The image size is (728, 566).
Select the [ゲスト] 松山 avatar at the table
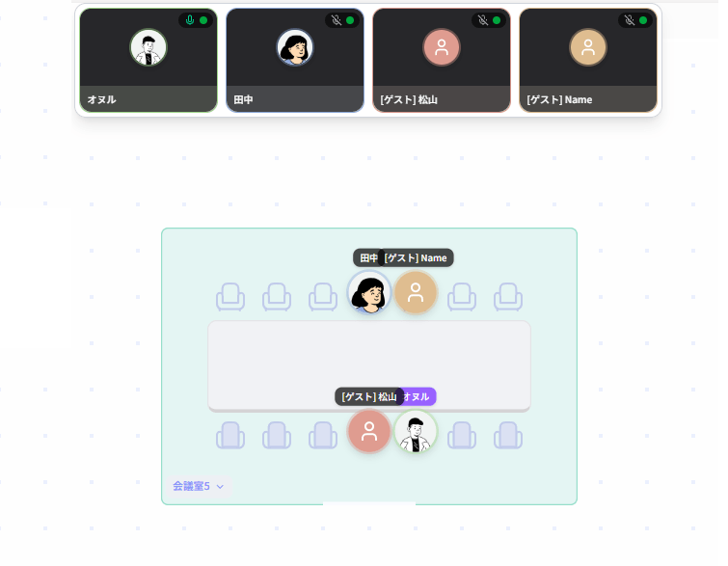(369, 431)
